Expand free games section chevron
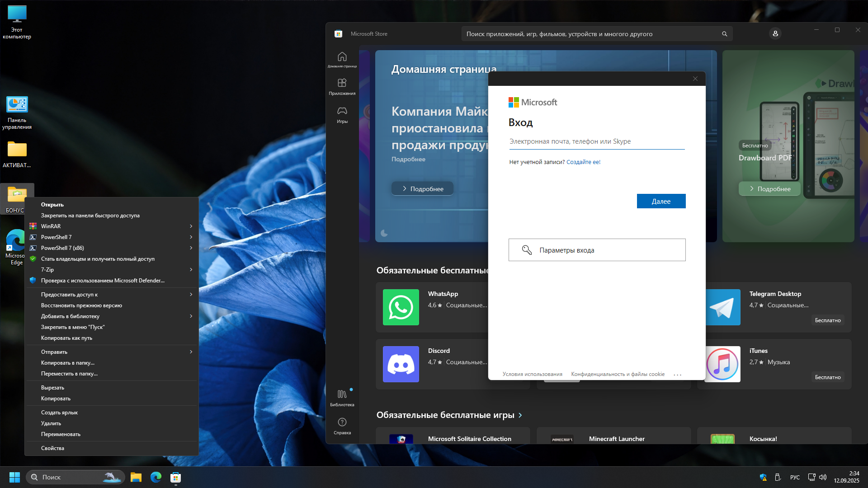 point(520,415)
